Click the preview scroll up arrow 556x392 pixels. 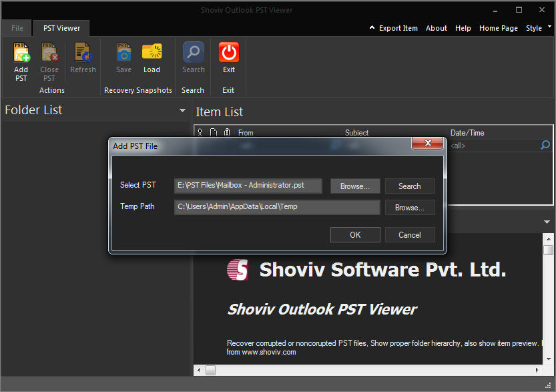coord(548,239)
